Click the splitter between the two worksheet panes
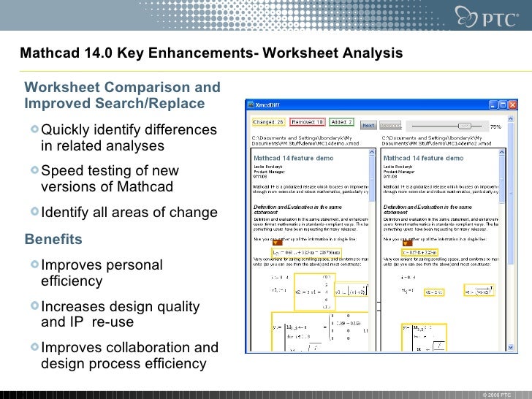 pyautogui.click(x=379, y=249)
